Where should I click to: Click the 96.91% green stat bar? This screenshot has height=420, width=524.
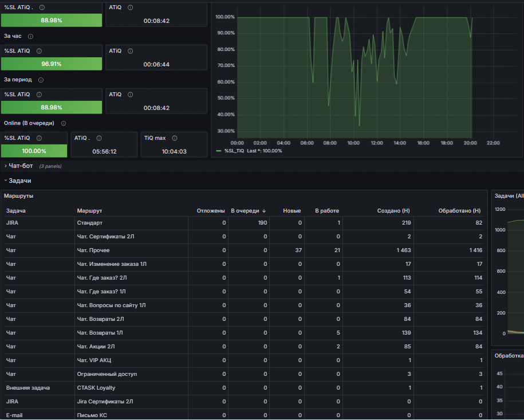click(x=52, y=64)
